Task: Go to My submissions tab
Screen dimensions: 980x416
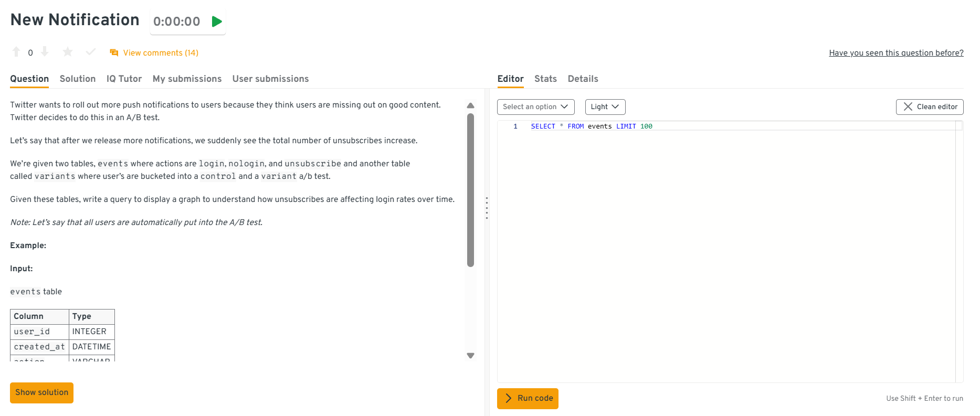Action: (187, 79)
